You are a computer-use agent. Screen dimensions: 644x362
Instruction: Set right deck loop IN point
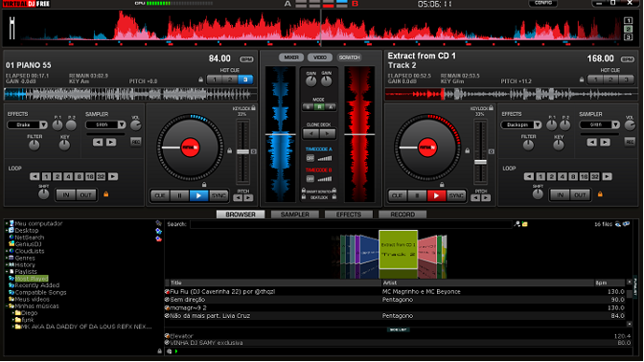(x=560, y=195)
